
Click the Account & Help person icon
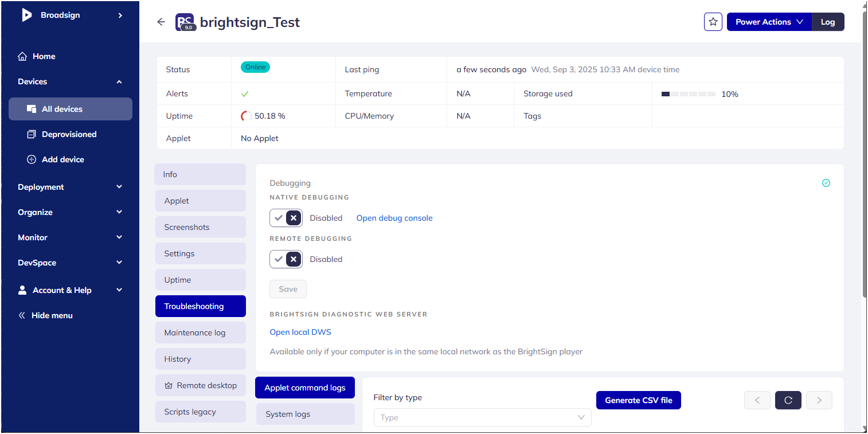pyautogui.click(x=22, y=290)
